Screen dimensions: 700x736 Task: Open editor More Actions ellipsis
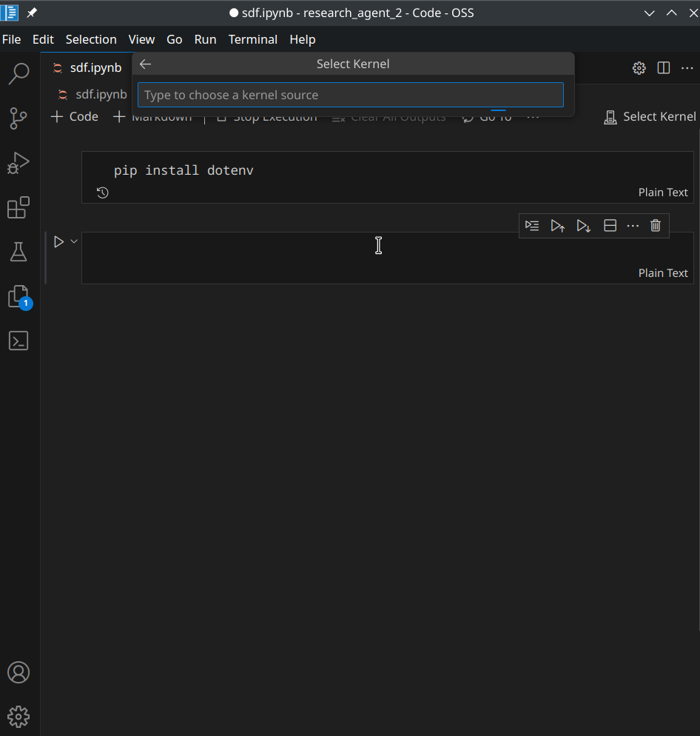687,68
